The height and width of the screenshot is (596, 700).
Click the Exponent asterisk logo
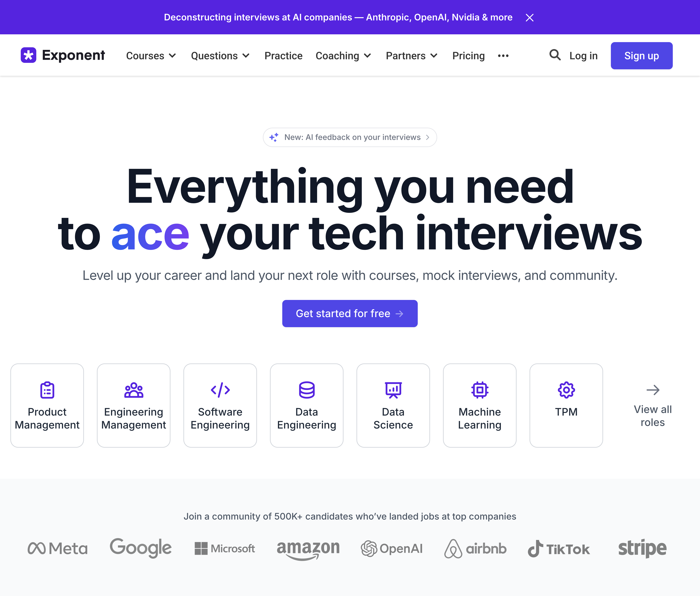pyautogui.click(x=29, y=55)
